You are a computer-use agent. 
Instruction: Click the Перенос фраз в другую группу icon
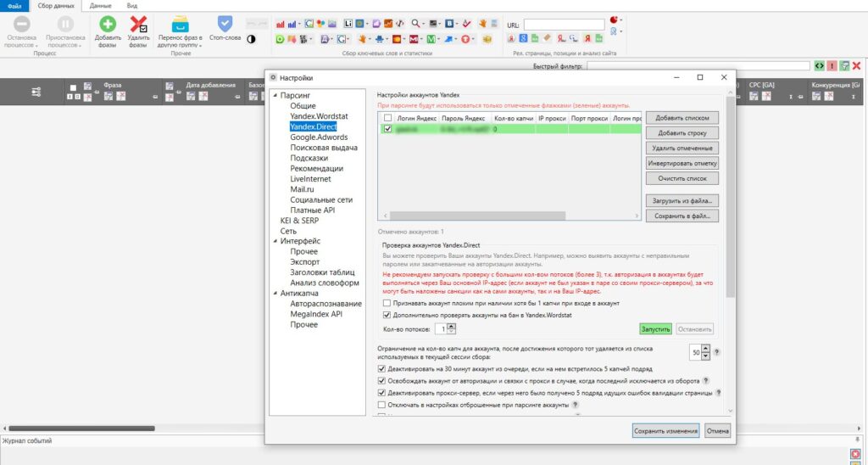[x=181, y=25]
